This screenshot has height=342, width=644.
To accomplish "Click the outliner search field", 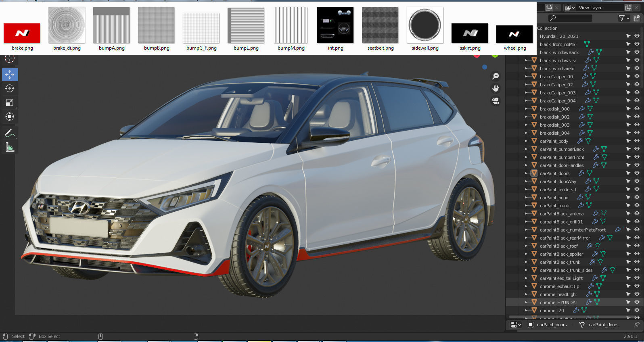I will tap(570, 18).
